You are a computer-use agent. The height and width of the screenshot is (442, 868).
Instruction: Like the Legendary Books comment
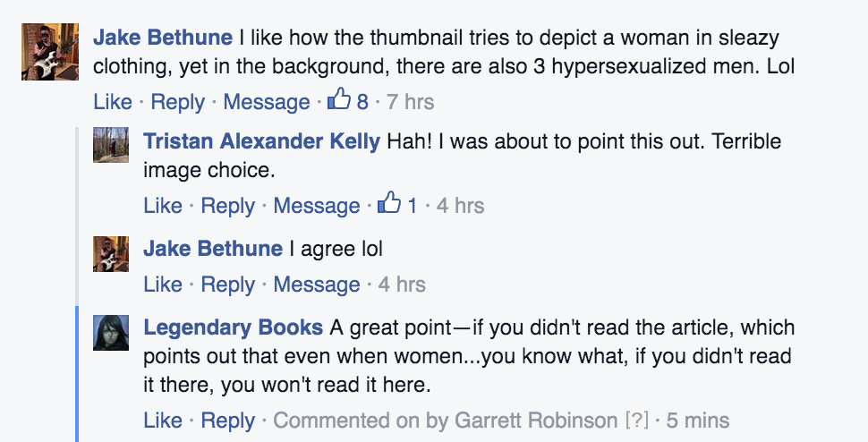click(163, 420)
